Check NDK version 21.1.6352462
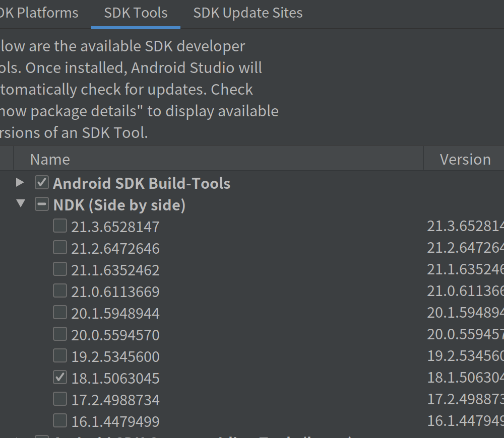504x438 pixels. 59,269
